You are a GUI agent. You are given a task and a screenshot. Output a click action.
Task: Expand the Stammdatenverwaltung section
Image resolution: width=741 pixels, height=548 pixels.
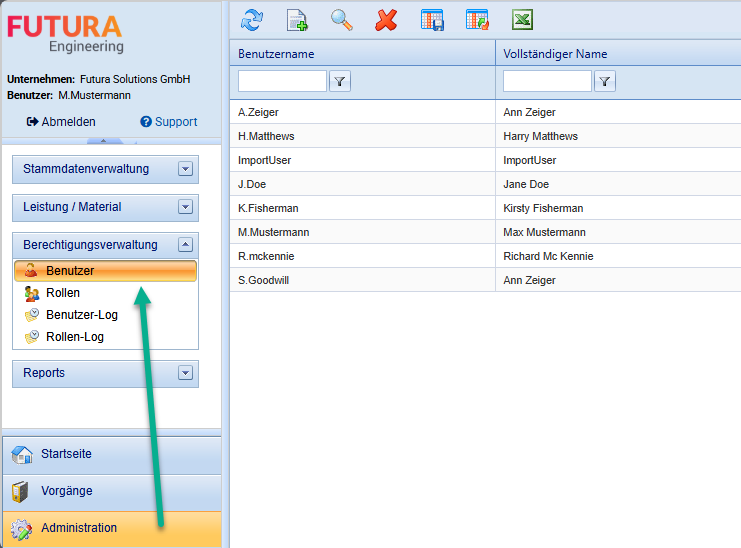click(x=184, y=169)
